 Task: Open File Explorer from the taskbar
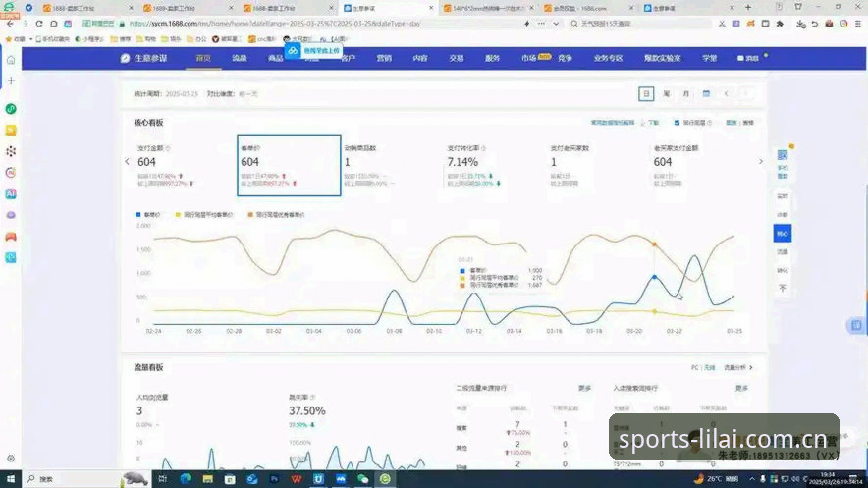pyautogui.click(x=207, y=478)
